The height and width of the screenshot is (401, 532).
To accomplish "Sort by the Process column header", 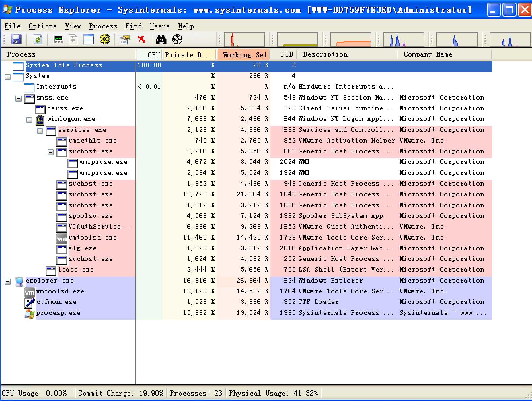I will coord(68,54).
